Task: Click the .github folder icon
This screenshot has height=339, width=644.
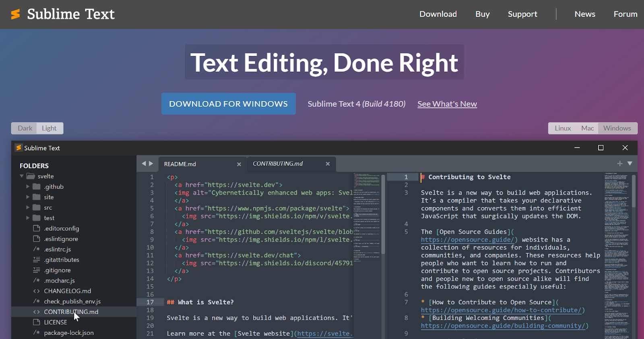Action: [37, 186]
